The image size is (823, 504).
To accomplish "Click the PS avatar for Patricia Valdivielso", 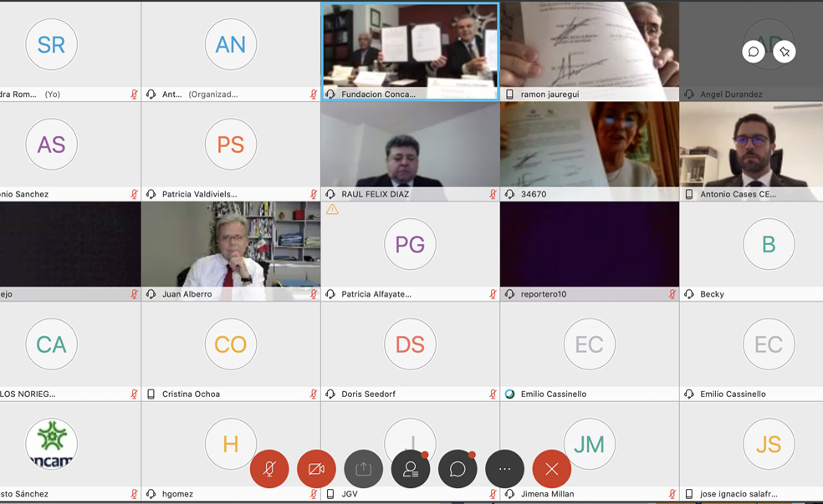I will [231, 145].
